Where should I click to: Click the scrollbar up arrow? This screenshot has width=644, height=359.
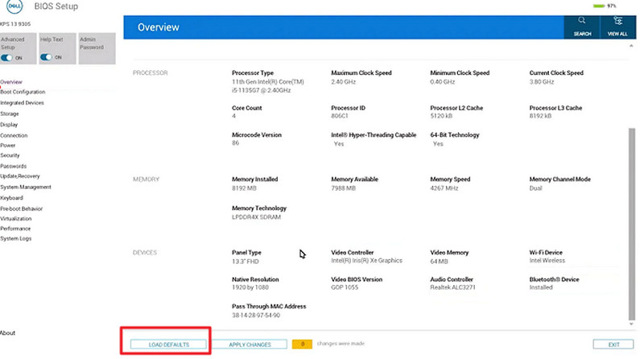point(631,46)
